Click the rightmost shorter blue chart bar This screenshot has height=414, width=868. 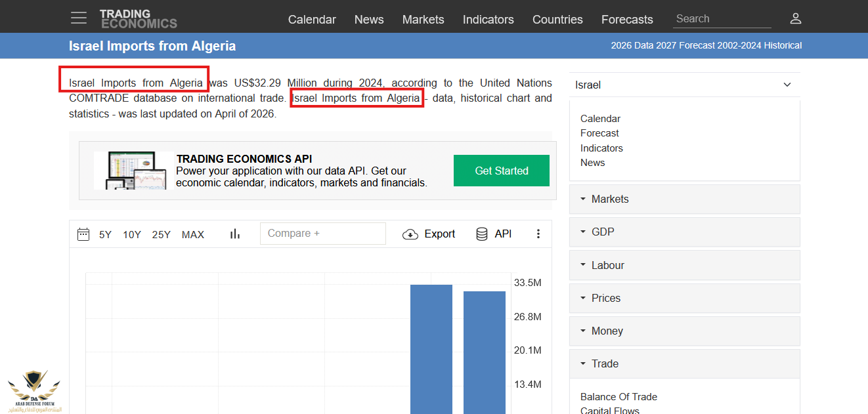[485, 352]
